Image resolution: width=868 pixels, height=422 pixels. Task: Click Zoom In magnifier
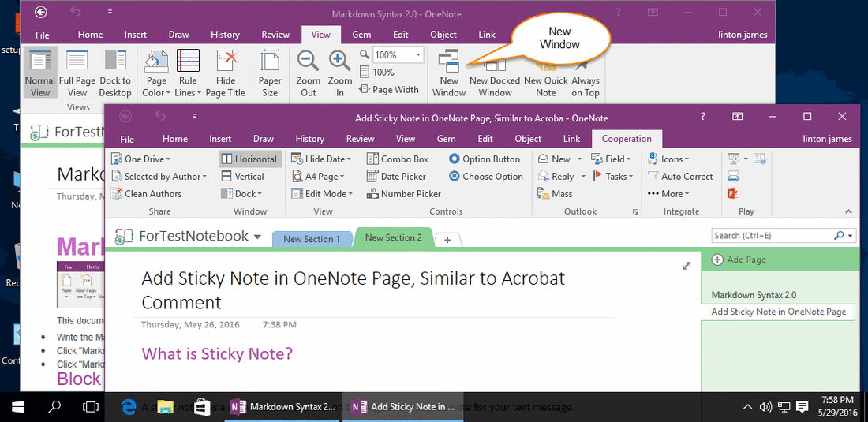click(339, 62)
